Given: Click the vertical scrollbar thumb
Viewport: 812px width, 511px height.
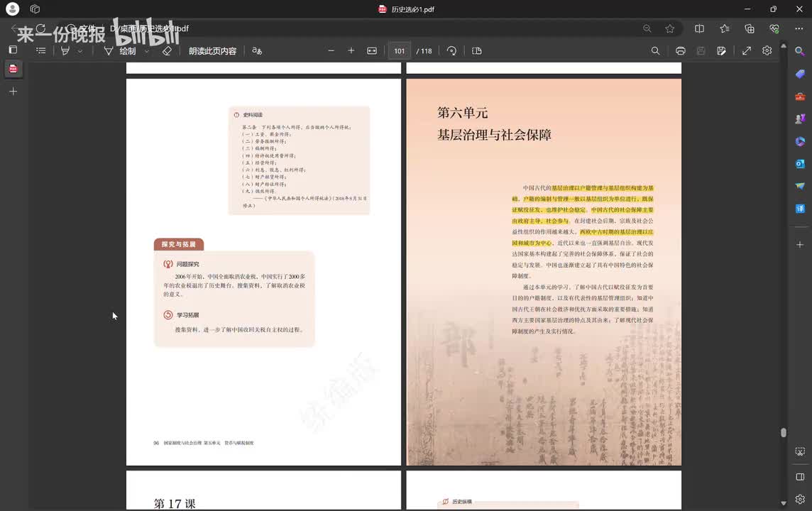Looking at the screenshot, I should [784, 432].
